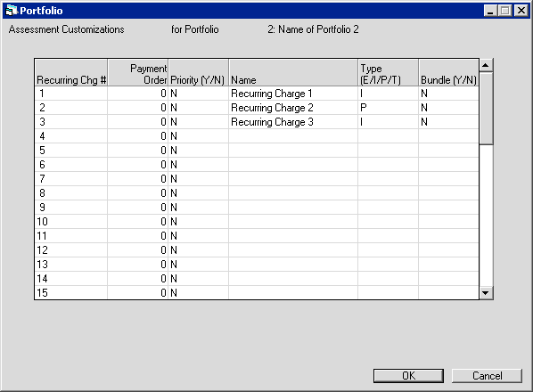This screenshot has height=392, width=533.
Task: Click Priority cell in row 4
Action: [199, 136]
